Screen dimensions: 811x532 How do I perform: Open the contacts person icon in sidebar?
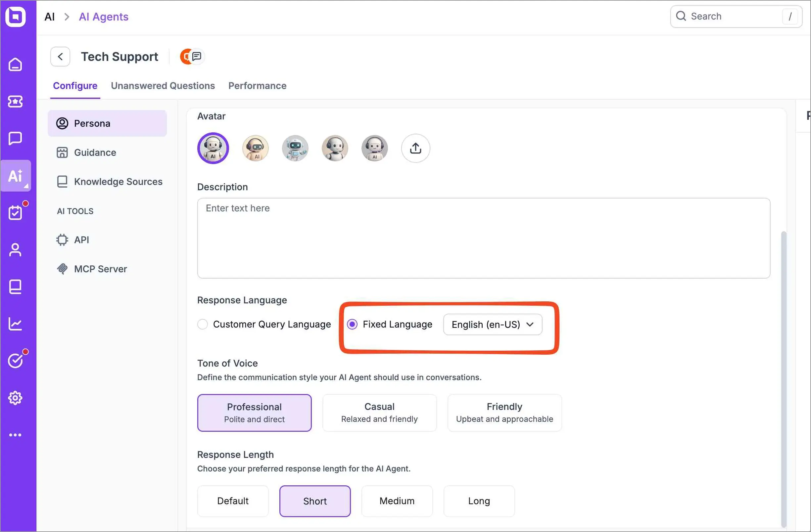click(15, 250)
